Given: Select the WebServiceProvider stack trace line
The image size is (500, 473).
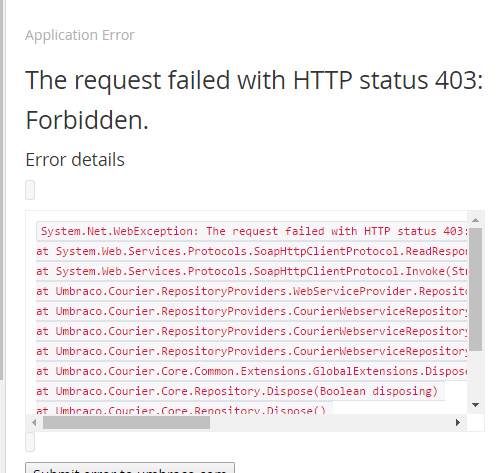Looking at the screenshot, I should [x=252, y=291].
